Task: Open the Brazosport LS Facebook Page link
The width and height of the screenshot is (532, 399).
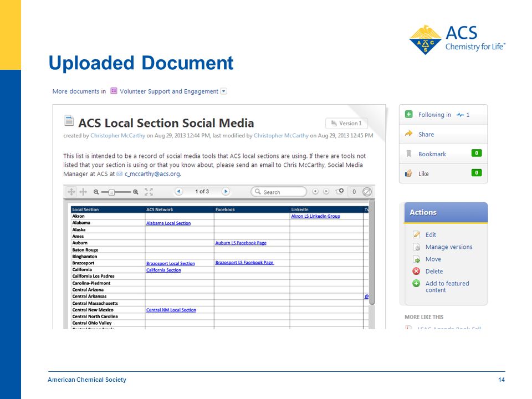Action: 244,263
